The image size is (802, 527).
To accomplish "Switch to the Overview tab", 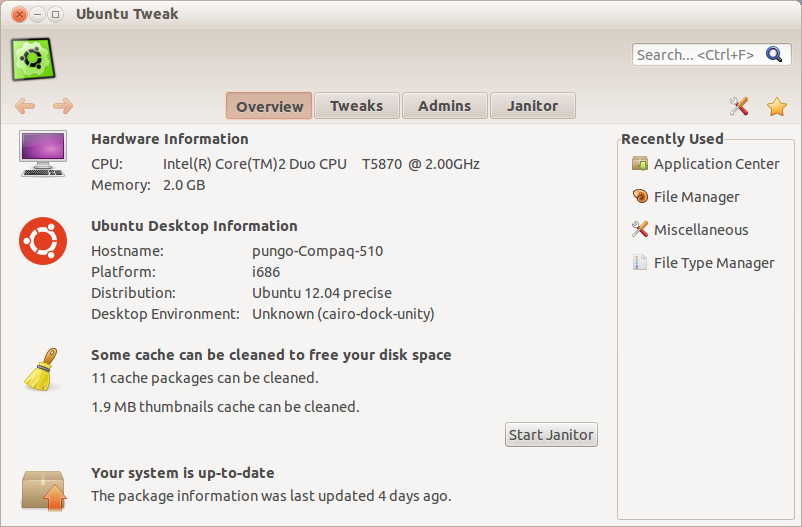I will click(269, 106).
